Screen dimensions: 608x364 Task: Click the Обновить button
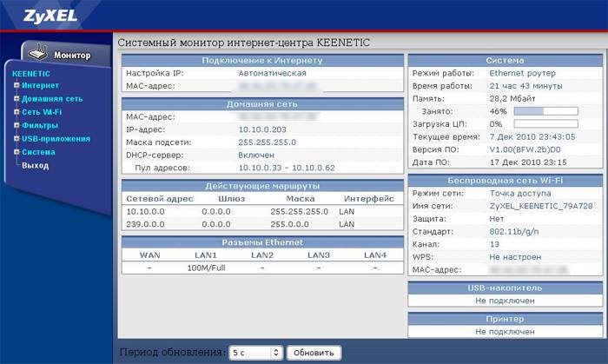[314, 353]
